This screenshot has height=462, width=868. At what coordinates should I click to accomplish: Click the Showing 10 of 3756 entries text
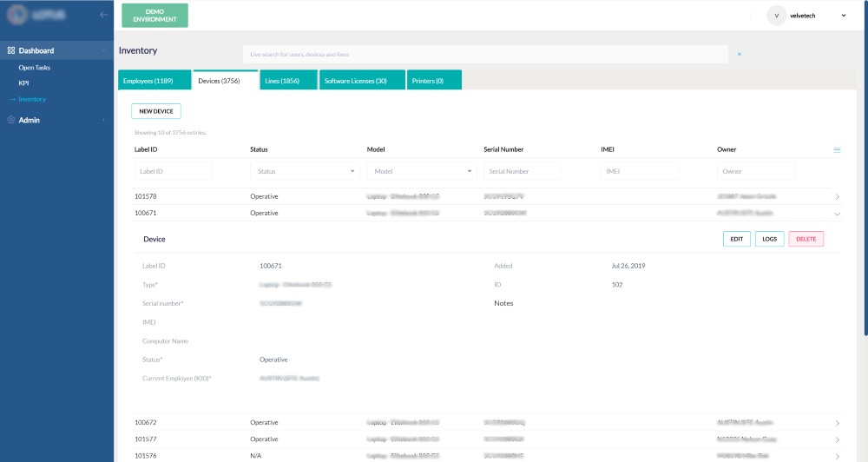(170, 133)
